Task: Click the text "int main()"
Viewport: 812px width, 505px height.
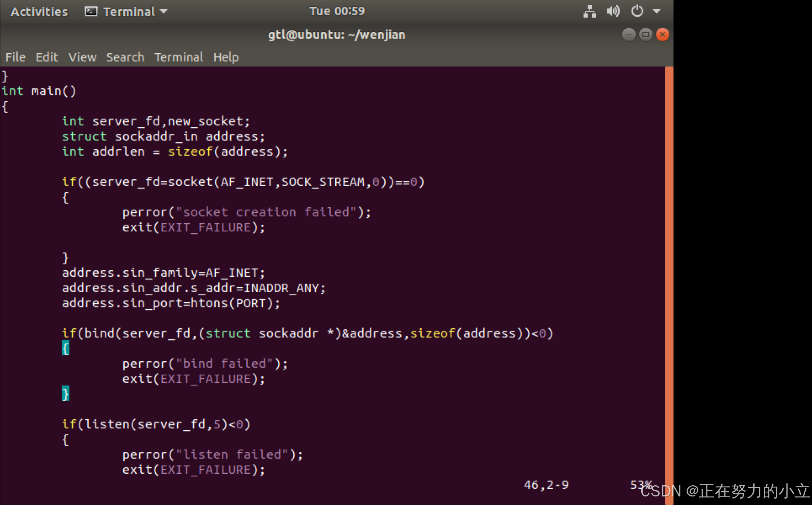Action: coord(39,91)
